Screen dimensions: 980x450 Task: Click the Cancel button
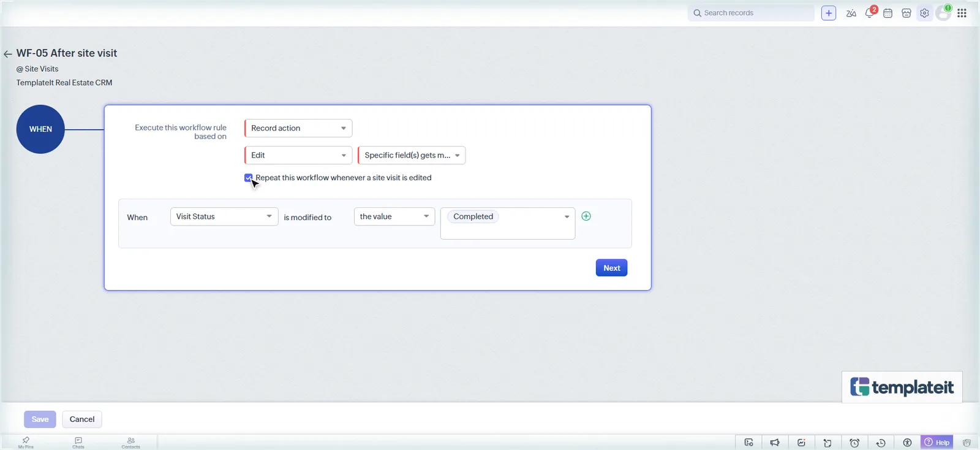tap(82, 419)
